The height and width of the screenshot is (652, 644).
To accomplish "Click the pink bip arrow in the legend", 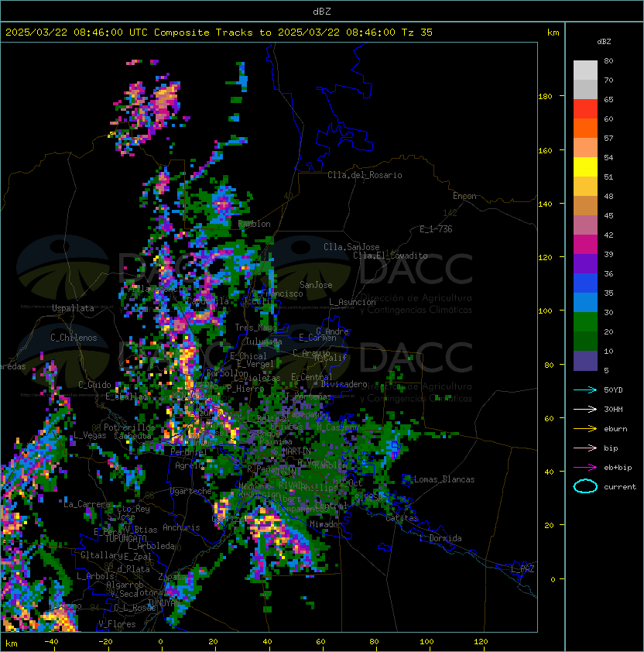I will (585, 448).
